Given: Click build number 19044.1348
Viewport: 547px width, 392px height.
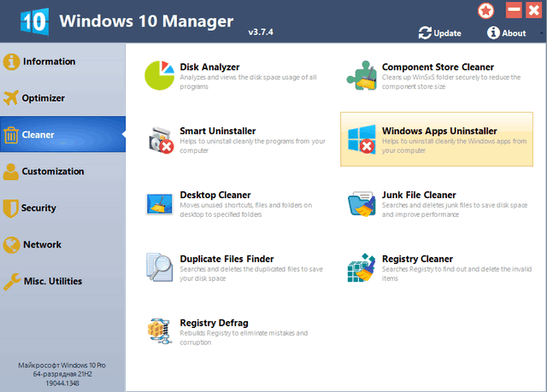Looking at the screenshot, I should point(62,383).
